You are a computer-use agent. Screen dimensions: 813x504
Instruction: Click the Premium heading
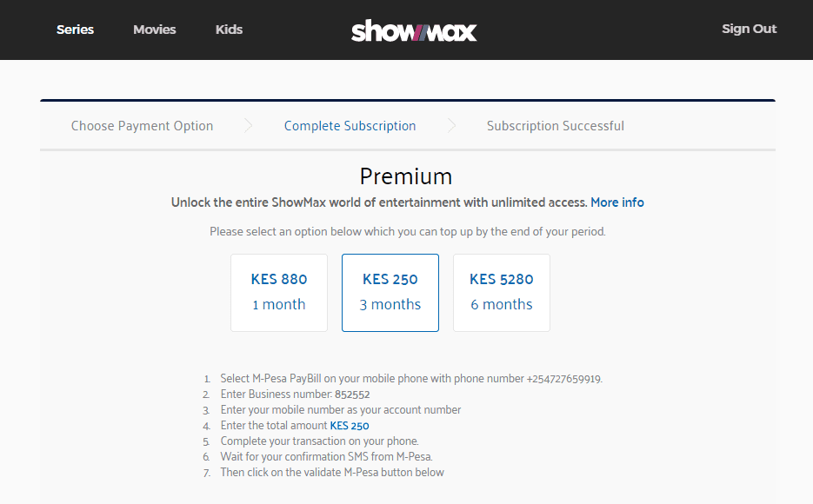pos(406,176)
